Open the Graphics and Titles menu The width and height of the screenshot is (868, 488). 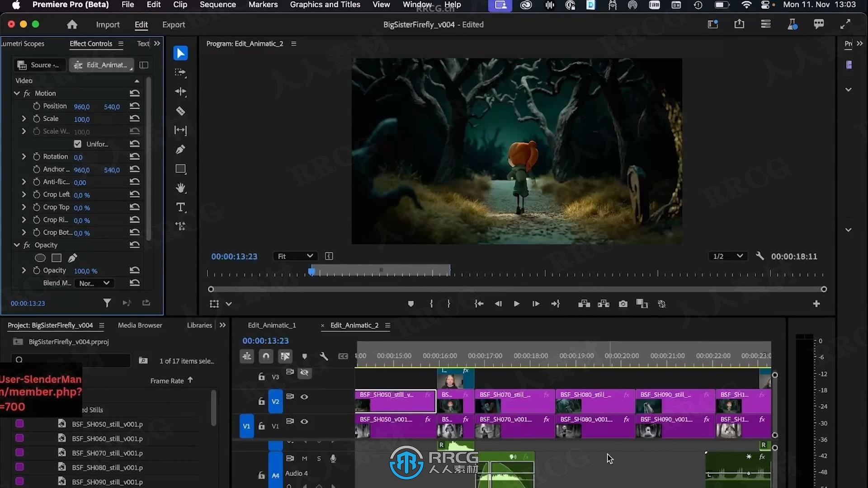click(x=325, y=5)
